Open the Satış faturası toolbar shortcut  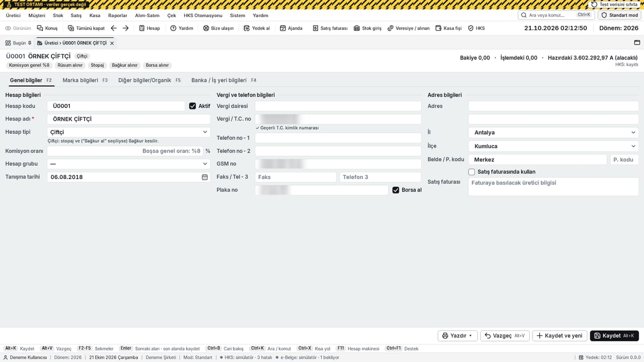(330, 28)
